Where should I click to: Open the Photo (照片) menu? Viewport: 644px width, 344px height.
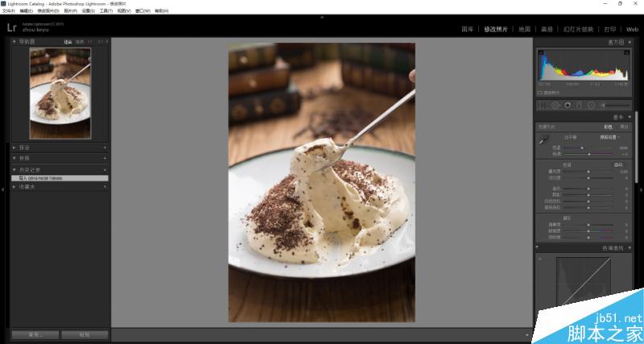point(70,11)
